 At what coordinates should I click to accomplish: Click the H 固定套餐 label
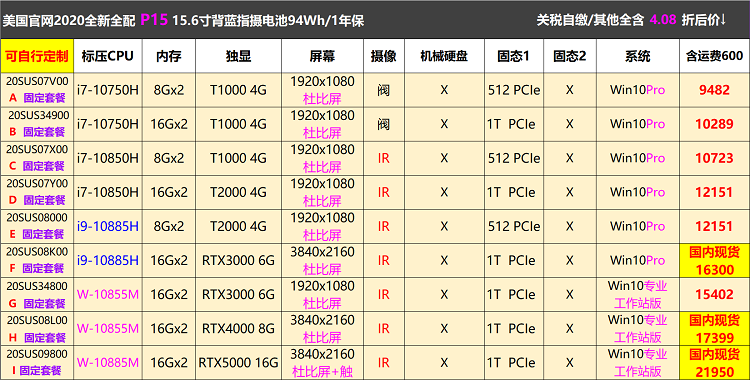point(37,337)
